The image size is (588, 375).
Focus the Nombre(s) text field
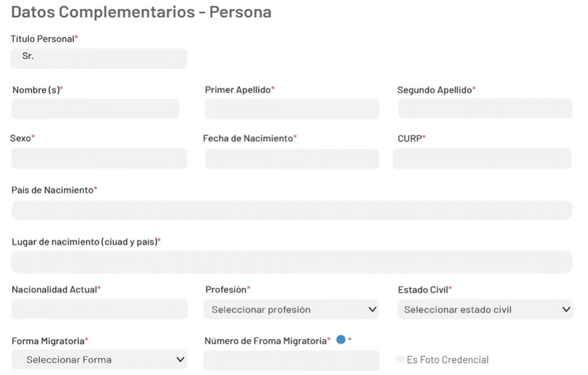pos(96,109)
